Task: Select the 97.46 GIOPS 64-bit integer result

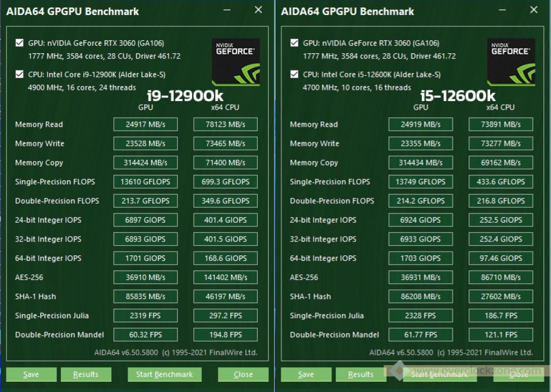Action: (501, 258)
